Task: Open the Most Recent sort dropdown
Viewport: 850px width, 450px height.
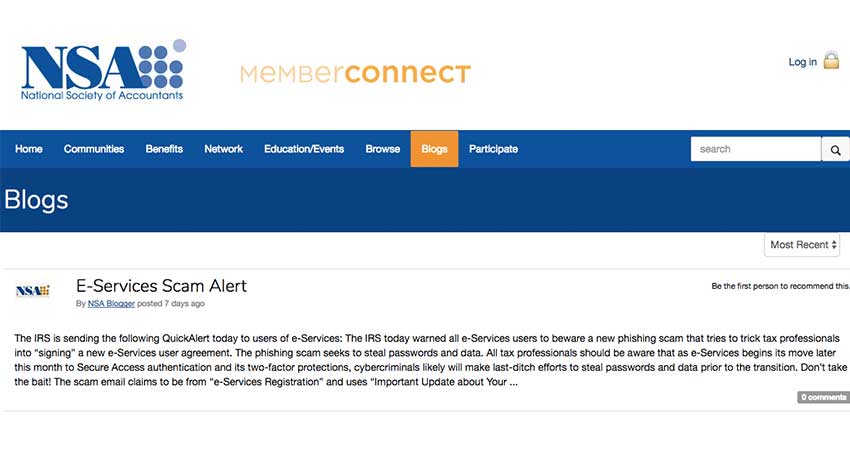Action: coord(803,244)
